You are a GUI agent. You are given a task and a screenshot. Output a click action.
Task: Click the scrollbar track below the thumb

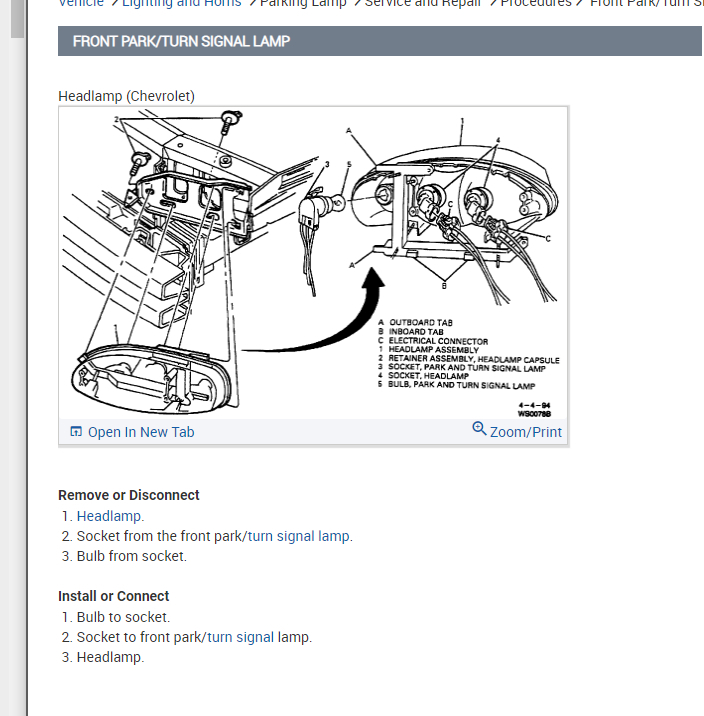click(x=17, y=365)
